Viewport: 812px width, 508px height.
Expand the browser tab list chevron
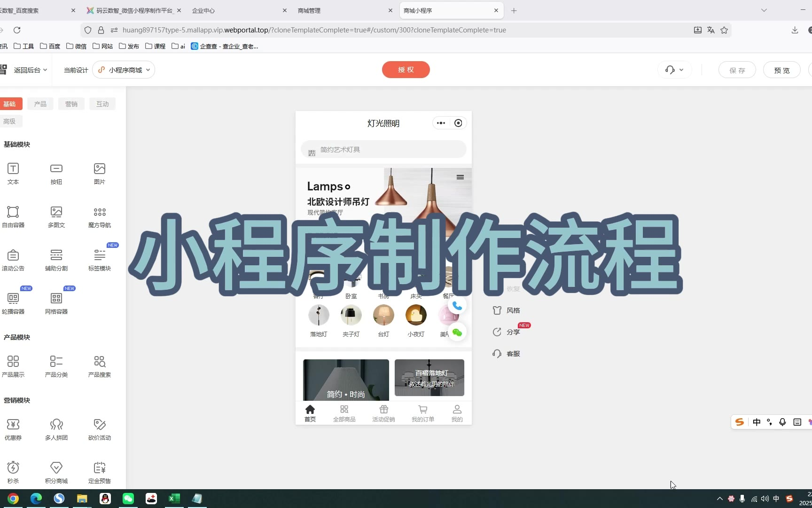pyautogui.click(x=764, y=10)
